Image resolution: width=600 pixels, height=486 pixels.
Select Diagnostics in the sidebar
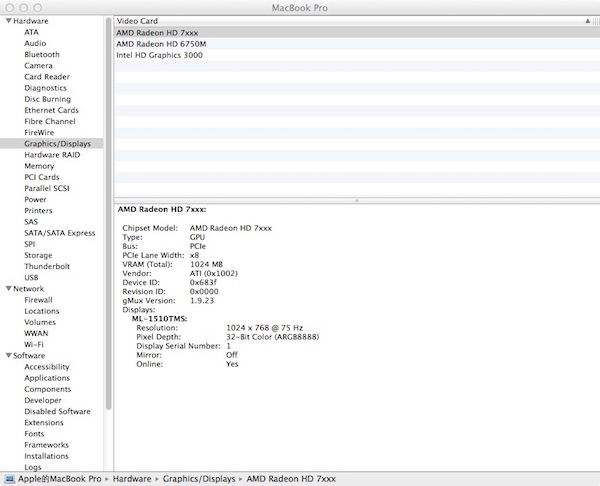46,88
